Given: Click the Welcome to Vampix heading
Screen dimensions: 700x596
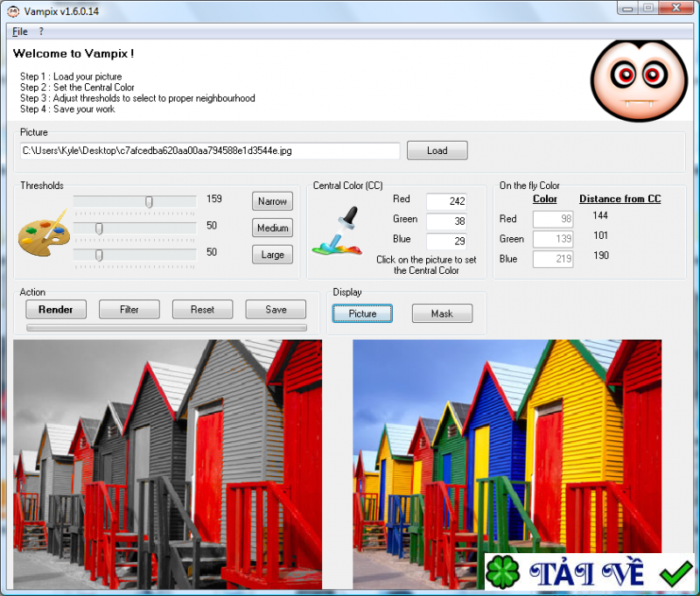Looking at the screenshot, I should [73, 53].
